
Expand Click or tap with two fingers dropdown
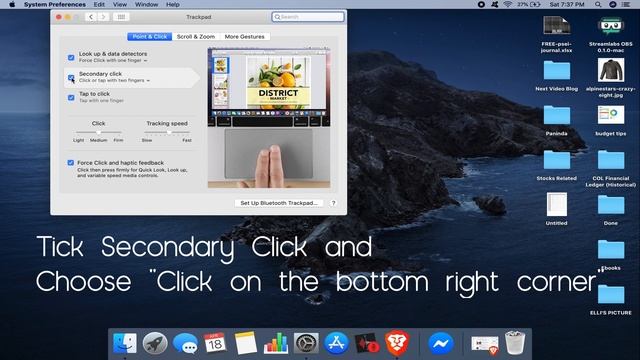[x=114, y=80]
